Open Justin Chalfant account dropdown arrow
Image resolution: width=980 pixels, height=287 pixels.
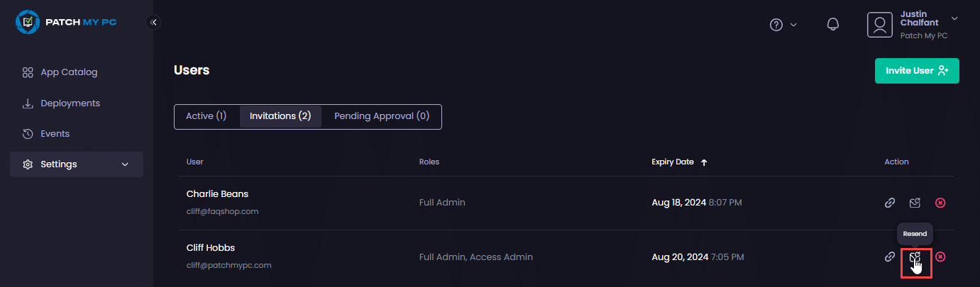pyautogui.click(x=954, y=18)
